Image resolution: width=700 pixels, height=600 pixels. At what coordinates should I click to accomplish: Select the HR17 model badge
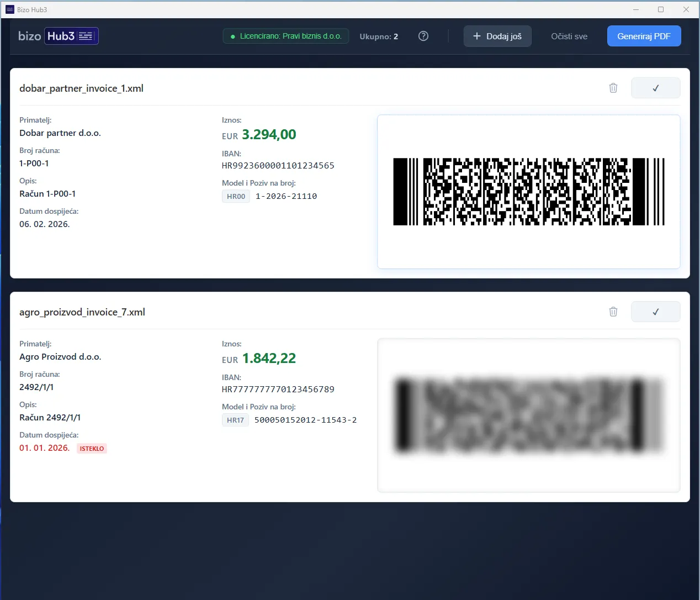[235, 420]
